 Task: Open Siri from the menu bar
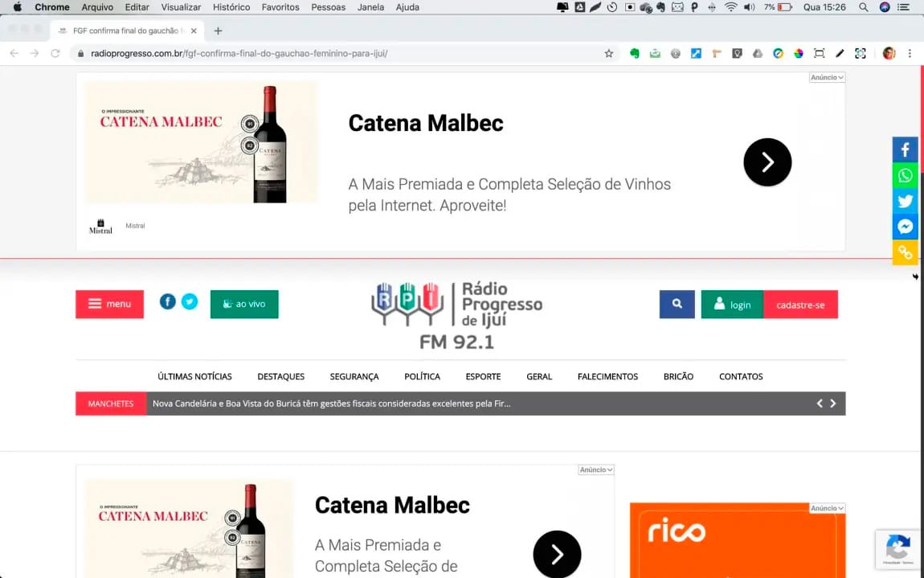[885, 7]
